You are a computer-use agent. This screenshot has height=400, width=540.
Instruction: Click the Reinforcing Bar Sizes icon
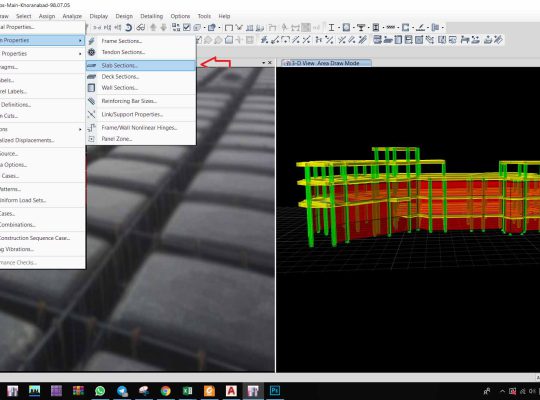92,101
